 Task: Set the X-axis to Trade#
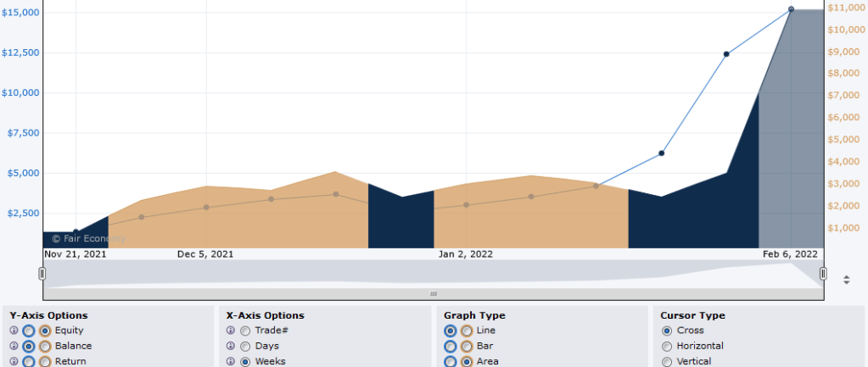point(245,331)
